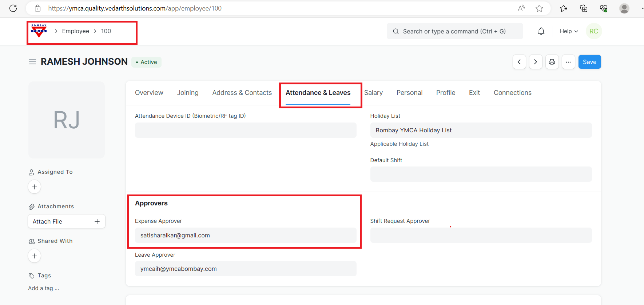Click the print icon button

552,62
